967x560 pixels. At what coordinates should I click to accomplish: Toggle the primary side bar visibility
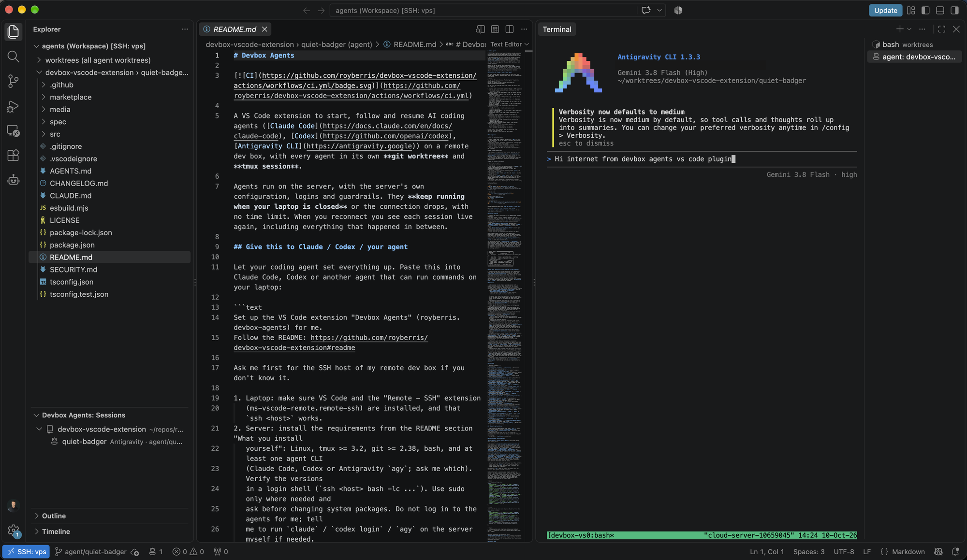[x=925, y=10]
